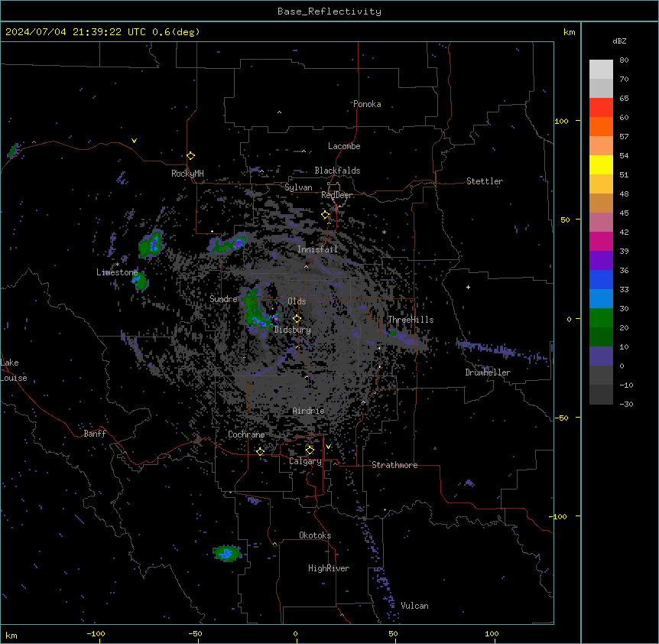Click the white asterisk marker east of Innisfail

[384, 232]
